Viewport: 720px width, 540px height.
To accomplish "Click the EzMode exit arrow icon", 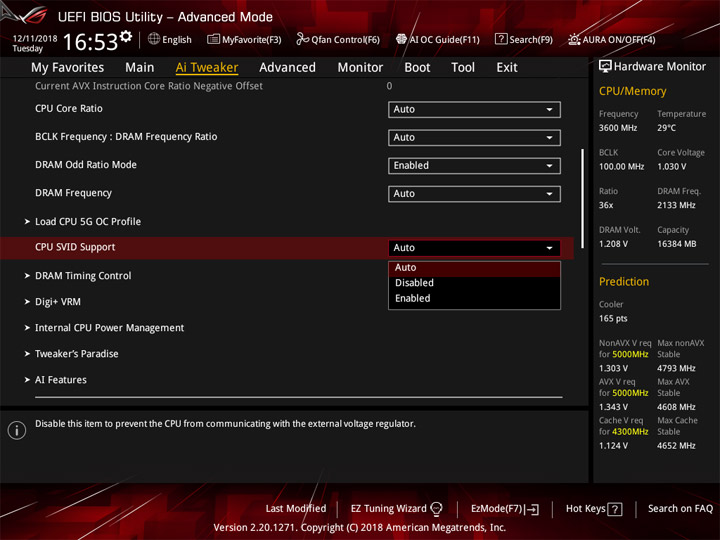I will (532, 509).
